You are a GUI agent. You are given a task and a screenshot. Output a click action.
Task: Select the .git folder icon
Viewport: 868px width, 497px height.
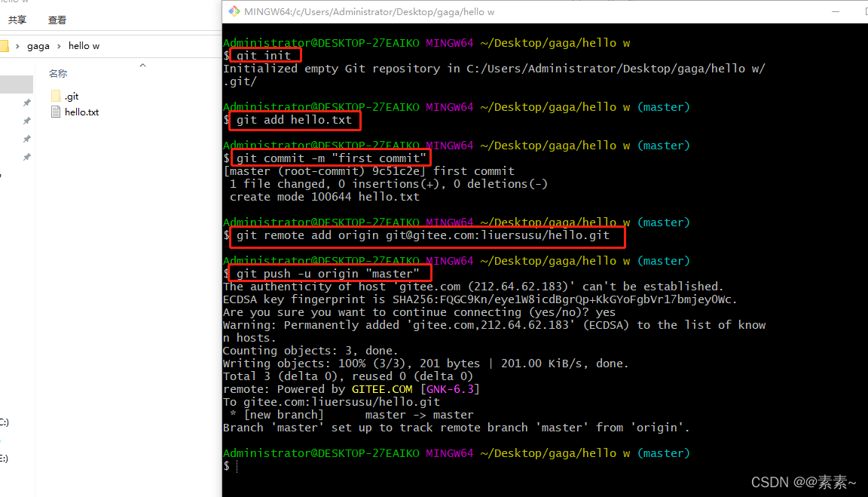[55, 96]
